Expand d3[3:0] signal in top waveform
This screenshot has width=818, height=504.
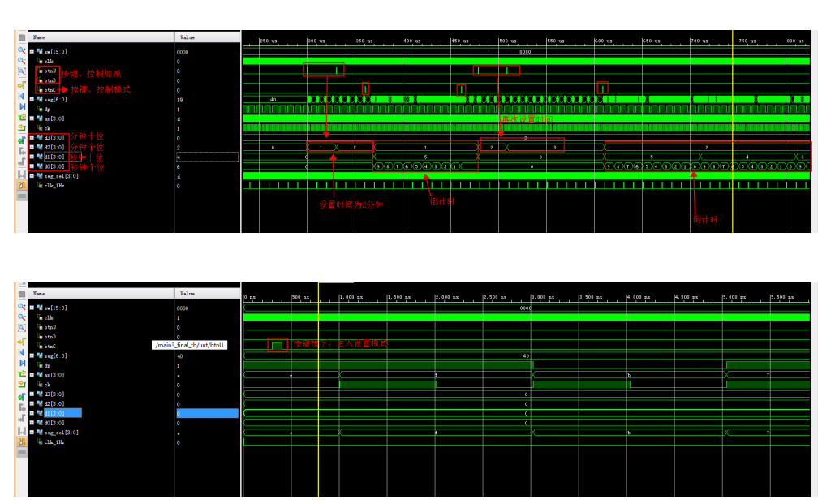(32, 138)
